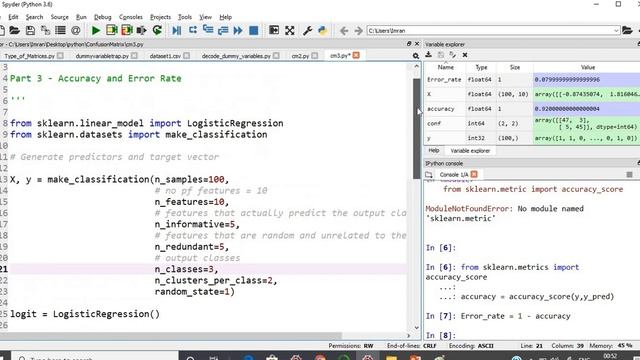
Task: Open preferences wrench icon
Action: (308, 30)
